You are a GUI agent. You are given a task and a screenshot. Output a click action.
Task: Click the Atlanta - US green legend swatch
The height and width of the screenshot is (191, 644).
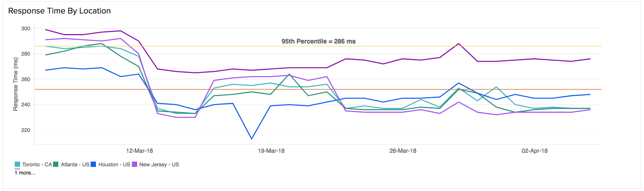pyautogui.click(x=56, y=165)
